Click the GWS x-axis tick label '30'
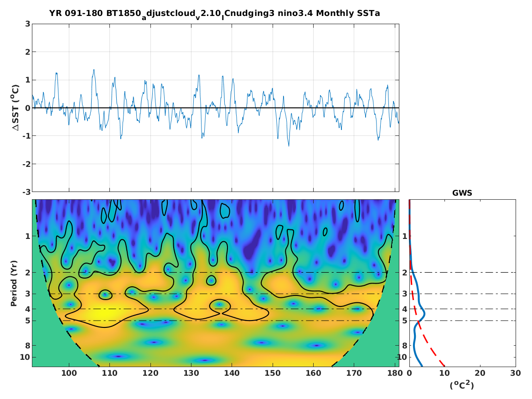This screenshot has height=399, width=532. point(516,373)
